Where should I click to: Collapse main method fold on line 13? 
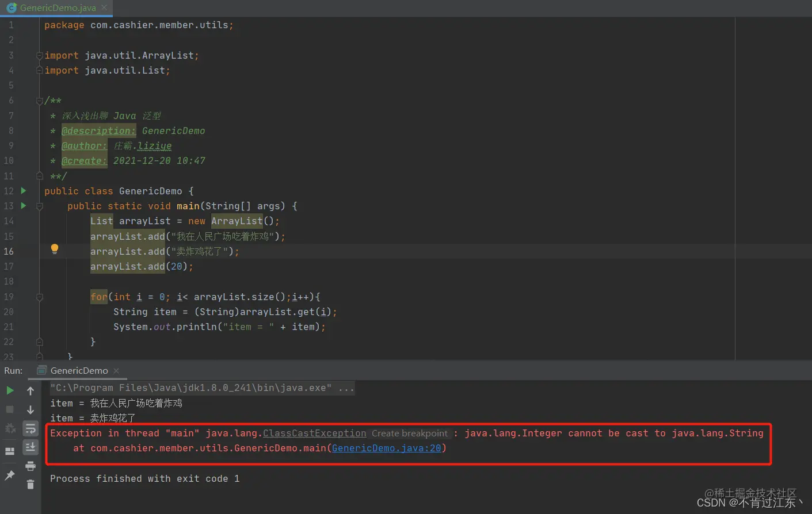coord(39,206)
